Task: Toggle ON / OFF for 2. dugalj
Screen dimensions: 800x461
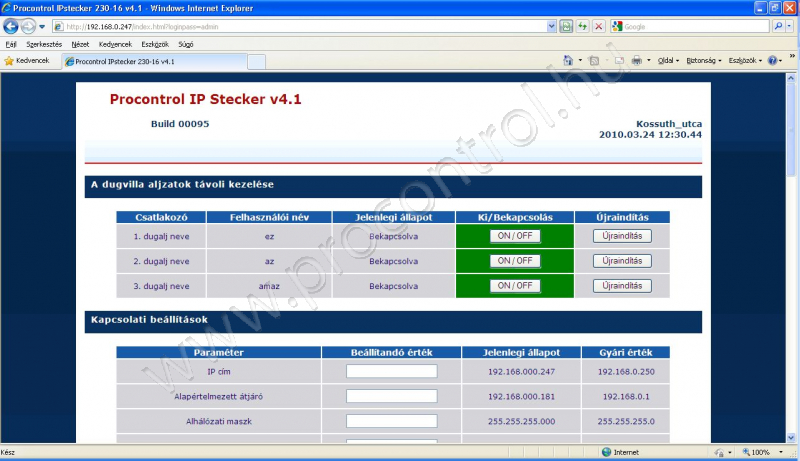Action: pos(515,261)
